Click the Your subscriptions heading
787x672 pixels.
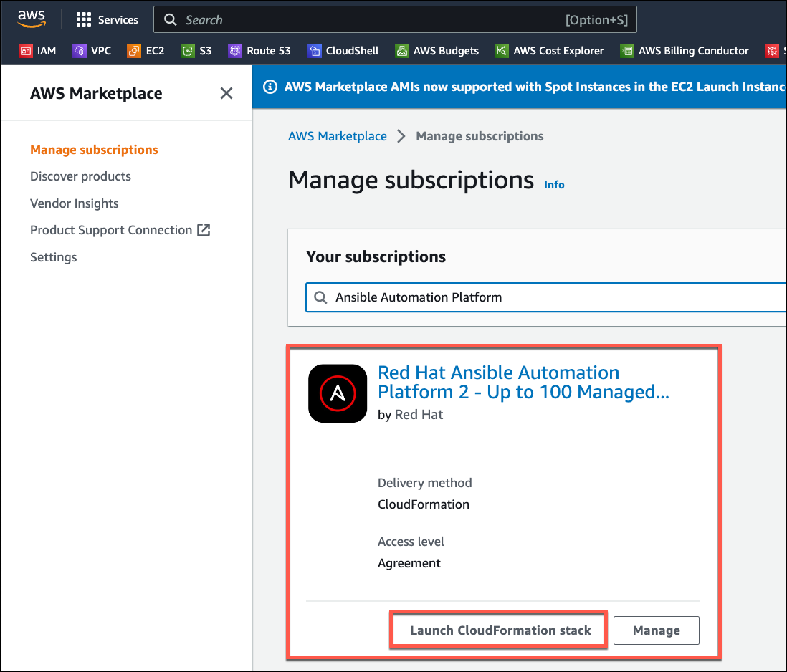(x=376, y=256)
